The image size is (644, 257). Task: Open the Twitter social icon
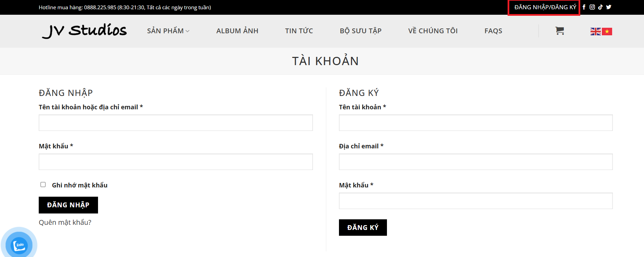click(609, 7)
